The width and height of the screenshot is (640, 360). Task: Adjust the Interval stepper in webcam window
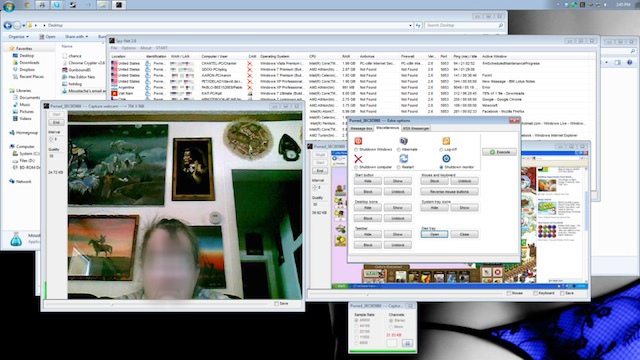pyautogui.click(x=51, y=140)
